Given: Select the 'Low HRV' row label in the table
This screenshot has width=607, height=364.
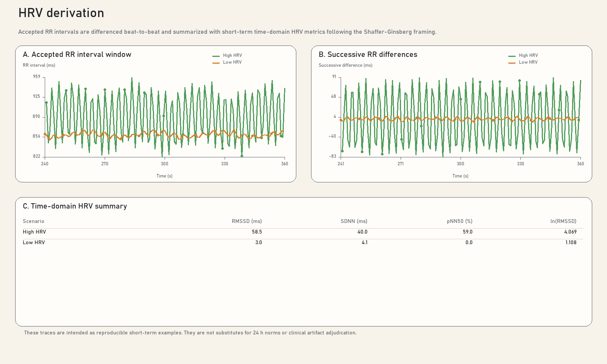Looking at the screenshot, I should [34, 242].
